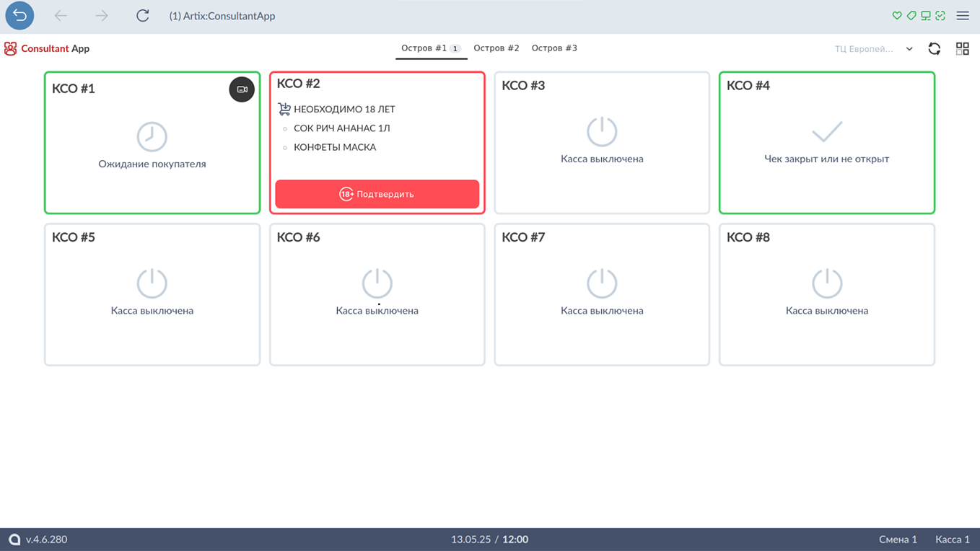Screen dimensions: 980x551
Task: Click the blue back arrow button
Action: pyautogui.click(x=19, y=16)
